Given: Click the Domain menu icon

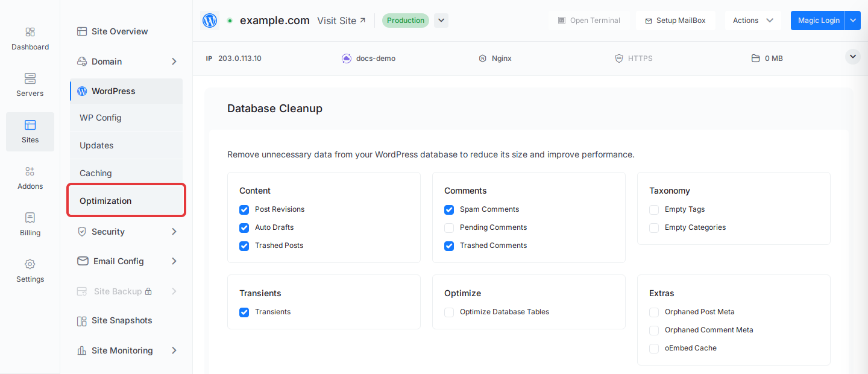Looking at the screenshot, I should (82, 62).
